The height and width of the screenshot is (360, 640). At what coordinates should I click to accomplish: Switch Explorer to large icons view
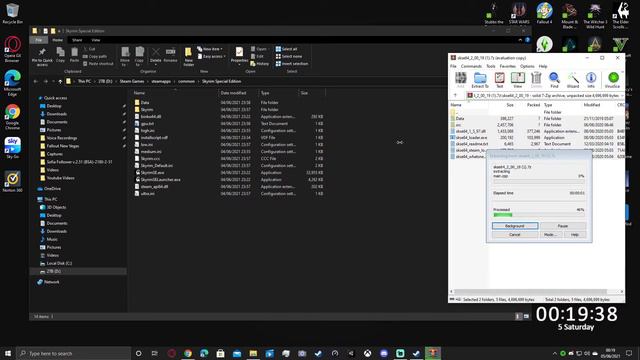(526, 316)
